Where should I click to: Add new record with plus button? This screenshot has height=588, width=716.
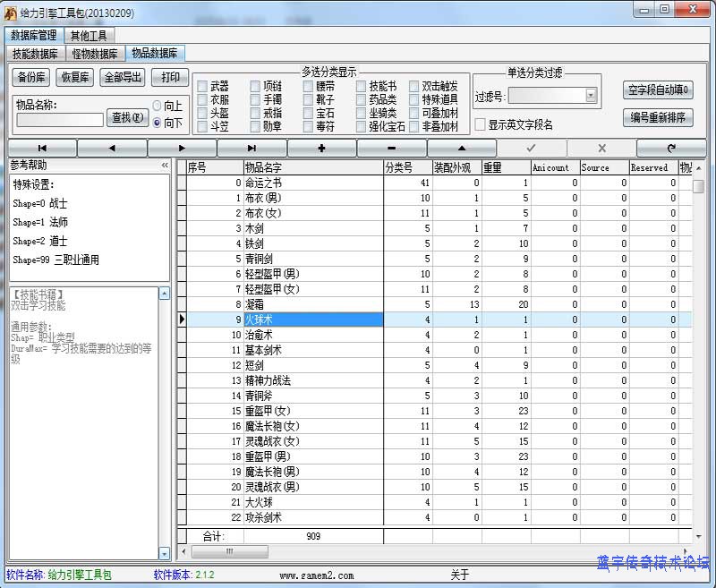coord(321,148)
